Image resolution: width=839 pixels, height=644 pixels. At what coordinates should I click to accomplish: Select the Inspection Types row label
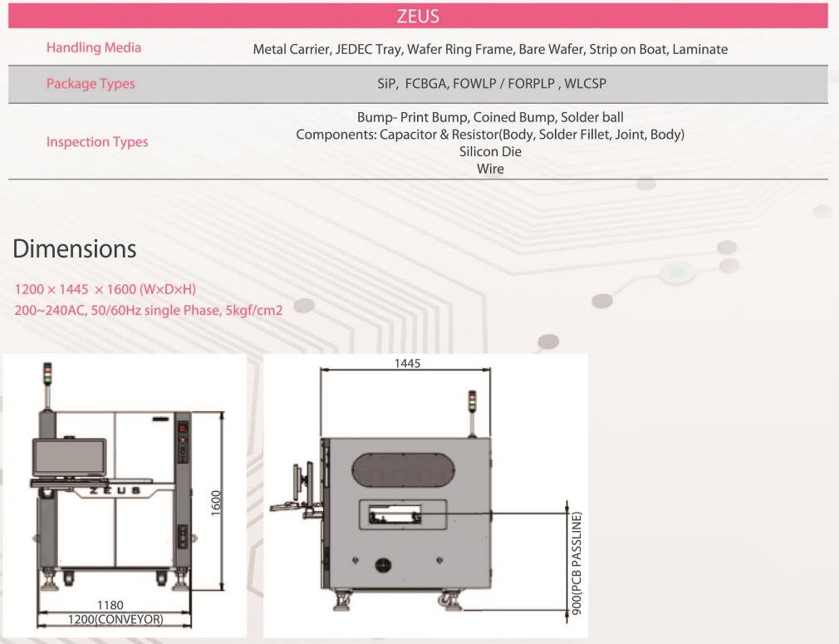click(x=97, y=142)
